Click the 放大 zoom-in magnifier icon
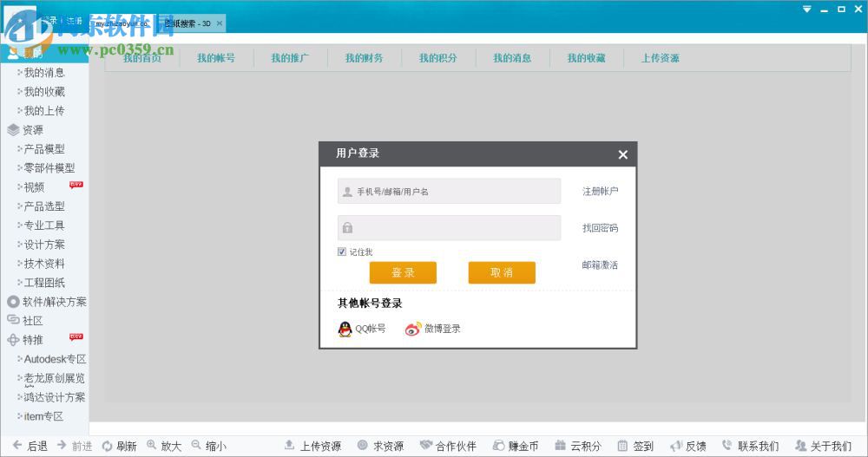Image resolution: width=868 pixels, height=457 pixels. pos(151,444)
